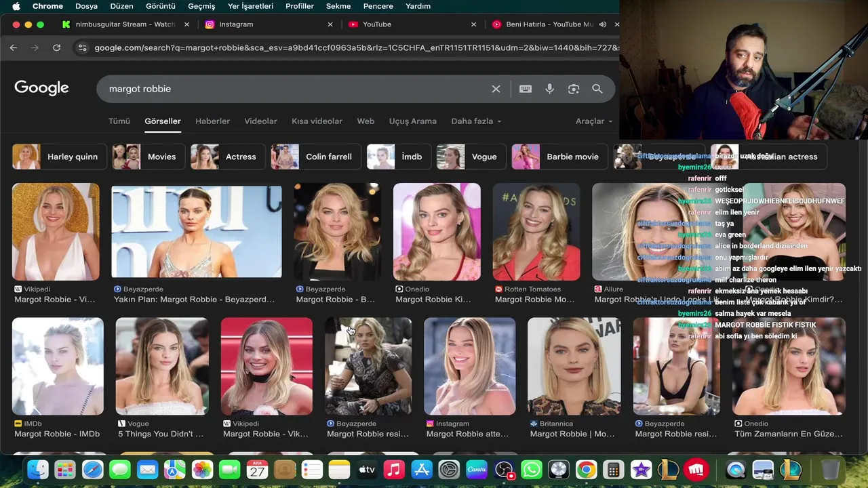Image resolution: width=868 pixels, height=488 pixels.
Task: Open Maps from the dock
Action: tap(175, 469)
